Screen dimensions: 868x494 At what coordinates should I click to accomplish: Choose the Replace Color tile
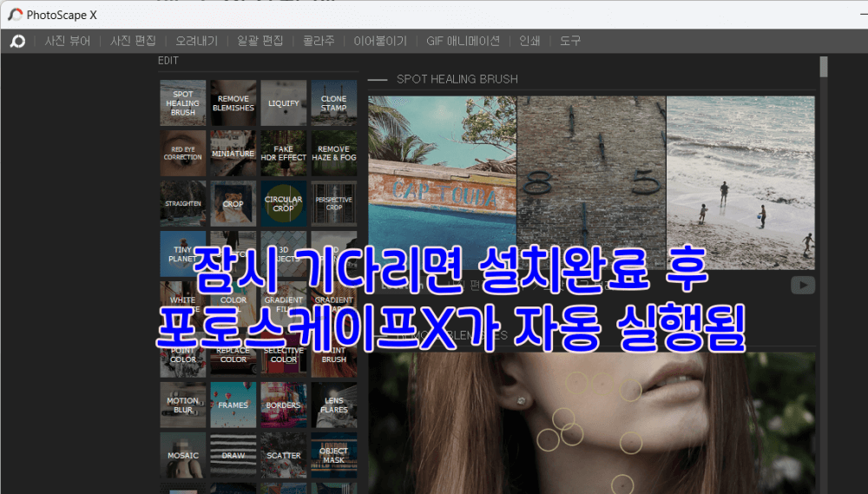point(233,355)
